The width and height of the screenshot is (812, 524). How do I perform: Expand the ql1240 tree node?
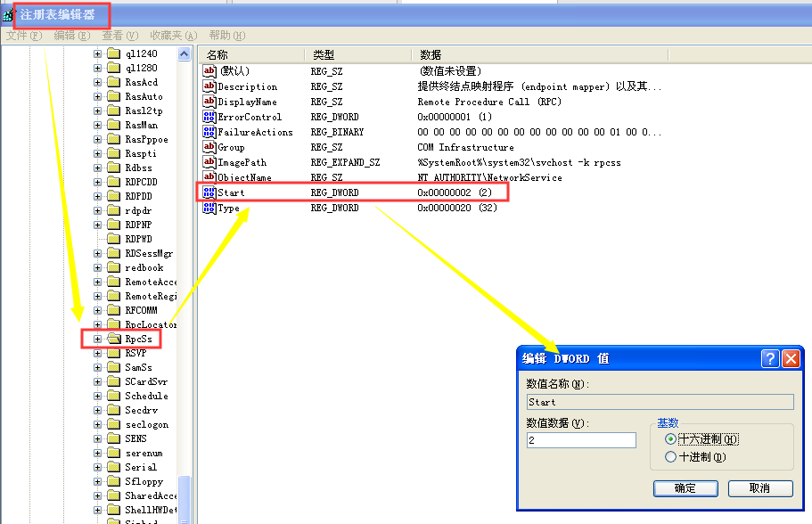[x=97, y=53]
